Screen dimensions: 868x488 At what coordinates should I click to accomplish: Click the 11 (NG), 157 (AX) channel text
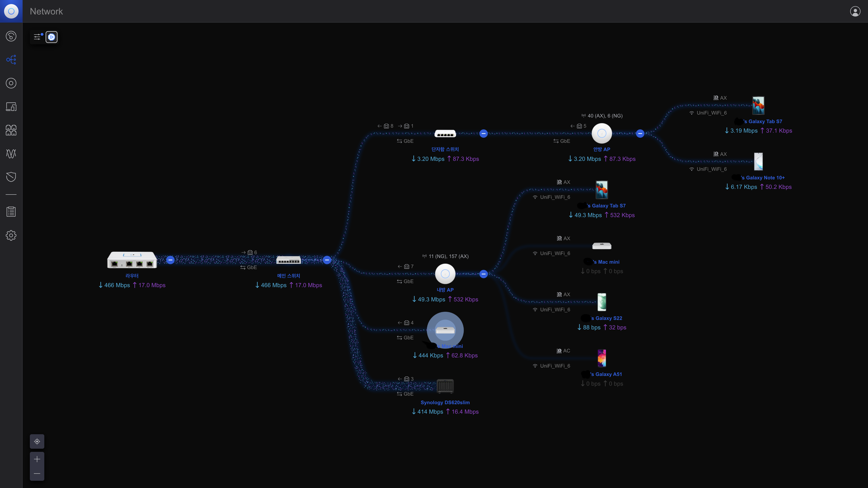tap(448, 256)
